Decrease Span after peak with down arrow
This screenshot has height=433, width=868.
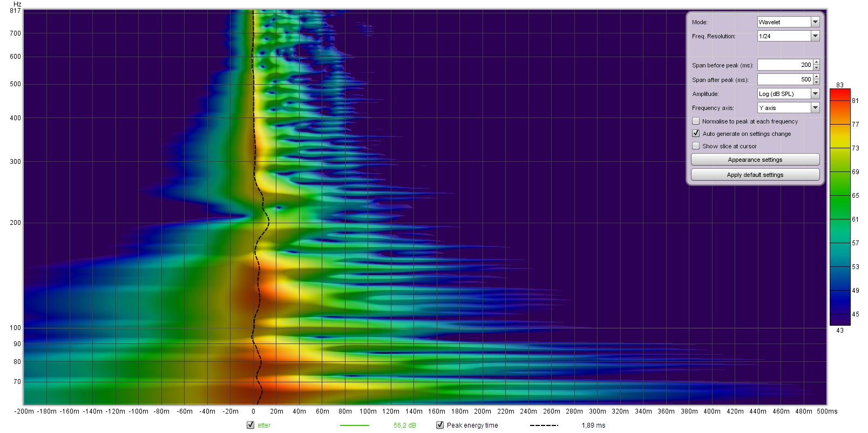pos(816,83)
